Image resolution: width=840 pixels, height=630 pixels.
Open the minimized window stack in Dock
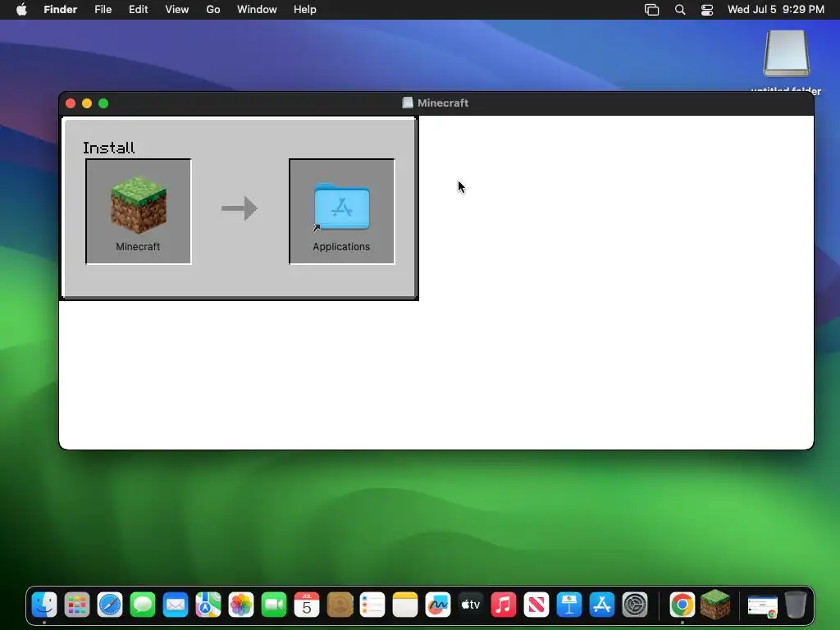(762, 606)
